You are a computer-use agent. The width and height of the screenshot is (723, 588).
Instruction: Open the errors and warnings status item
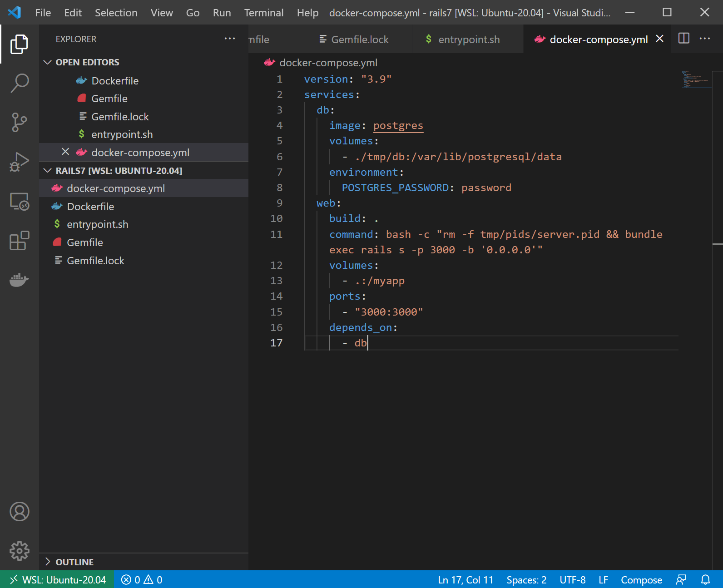pyautogui.click(x=142, y=580)
